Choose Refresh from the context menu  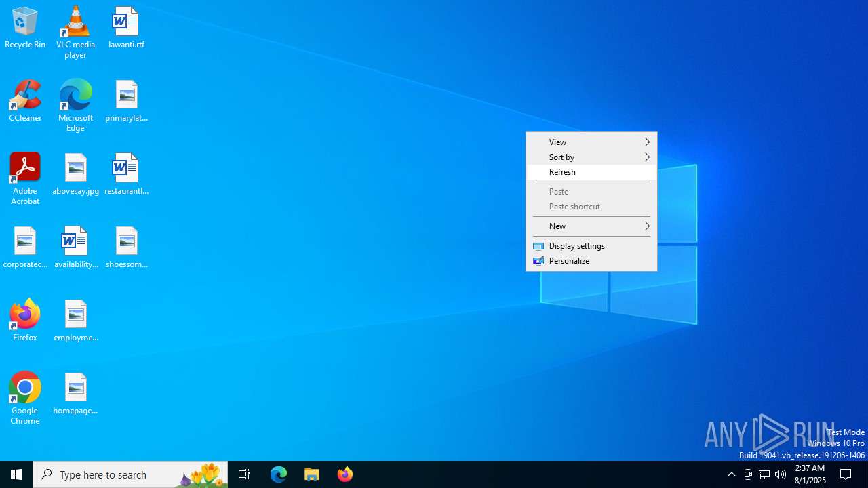pyautogui.click(x=591, y=172)
